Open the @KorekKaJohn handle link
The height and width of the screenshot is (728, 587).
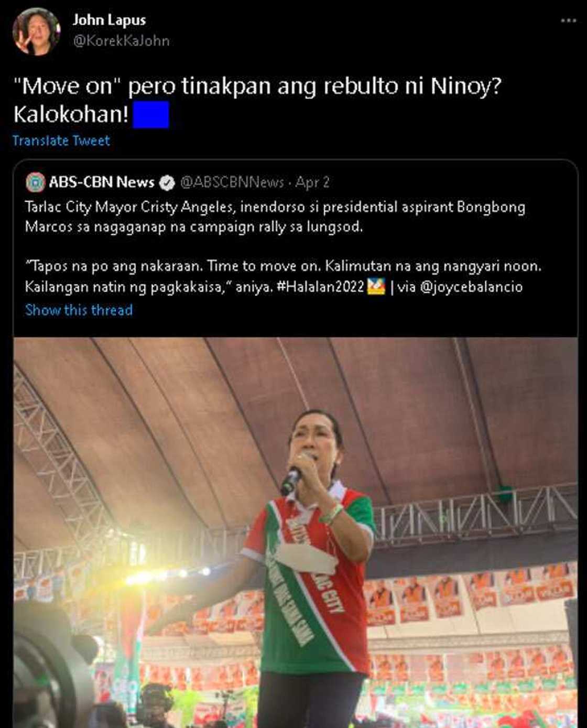pos(121,41)
